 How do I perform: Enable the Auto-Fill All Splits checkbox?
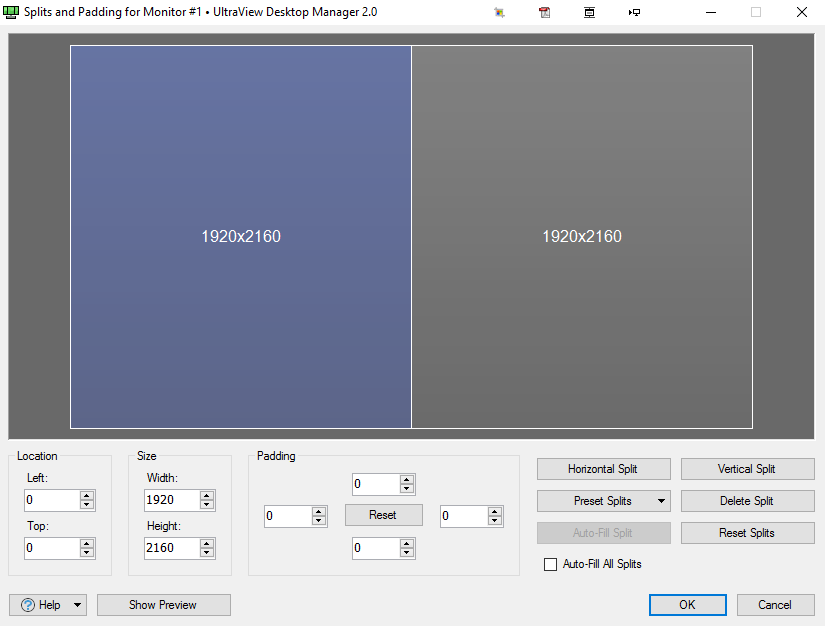pos(550,564)
